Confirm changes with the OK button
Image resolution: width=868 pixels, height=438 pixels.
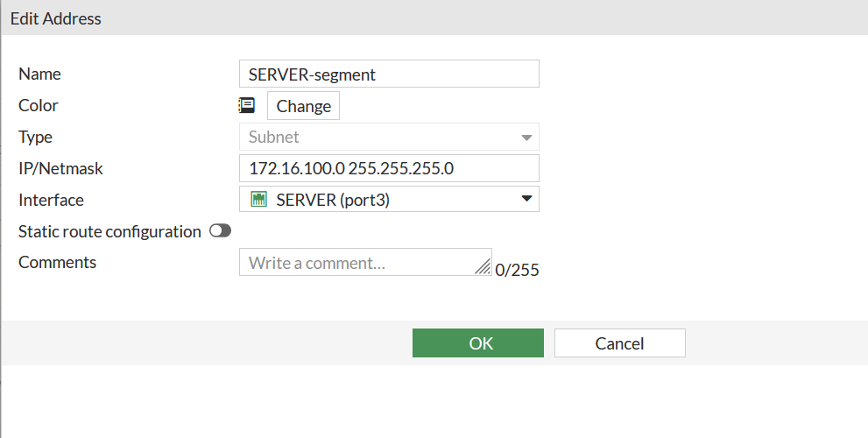point(478,343)
